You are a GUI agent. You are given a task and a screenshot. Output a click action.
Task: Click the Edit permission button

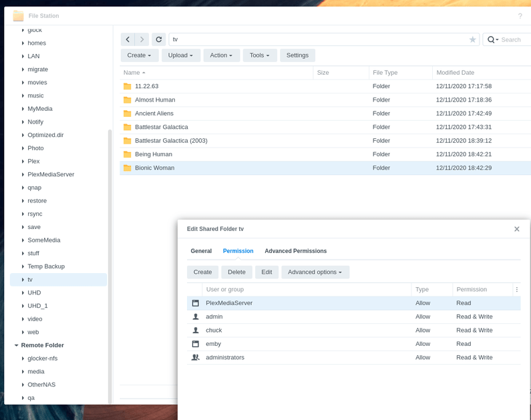tap(267, 272)
